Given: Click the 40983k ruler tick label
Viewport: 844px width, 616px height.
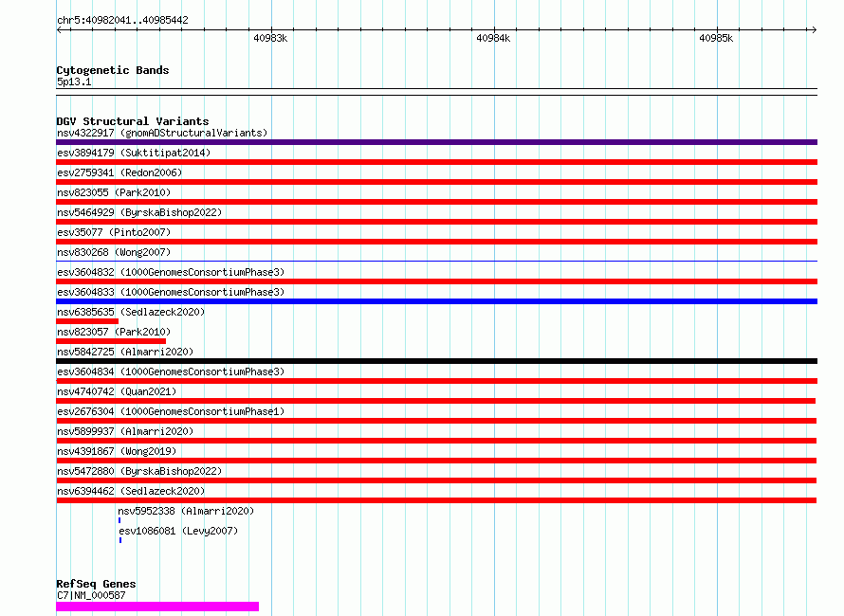Looking at the screenshot, I should tap(270, 38).
